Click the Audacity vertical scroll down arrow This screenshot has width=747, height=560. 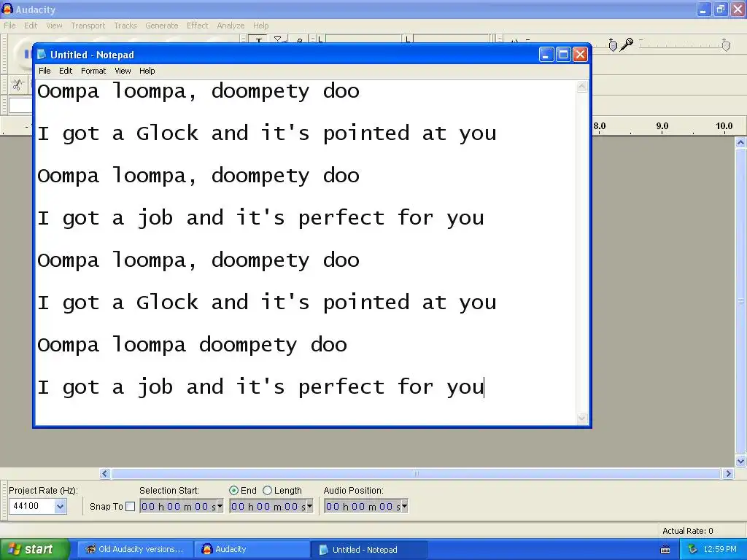(740, 461)
